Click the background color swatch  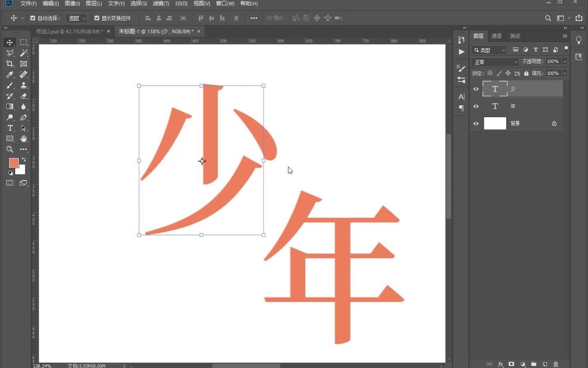[x=21, y=170]
